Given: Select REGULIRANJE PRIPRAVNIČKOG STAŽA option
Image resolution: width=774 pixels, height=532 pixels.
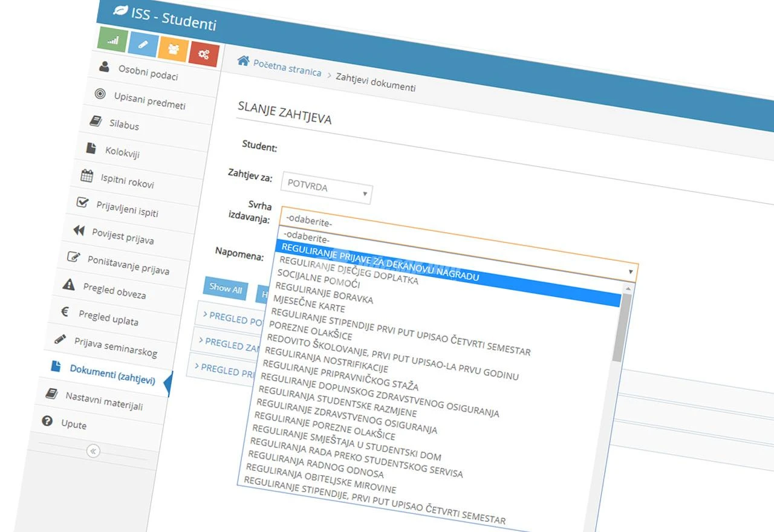Looking at the screenshot, I should tap(340, 375).
